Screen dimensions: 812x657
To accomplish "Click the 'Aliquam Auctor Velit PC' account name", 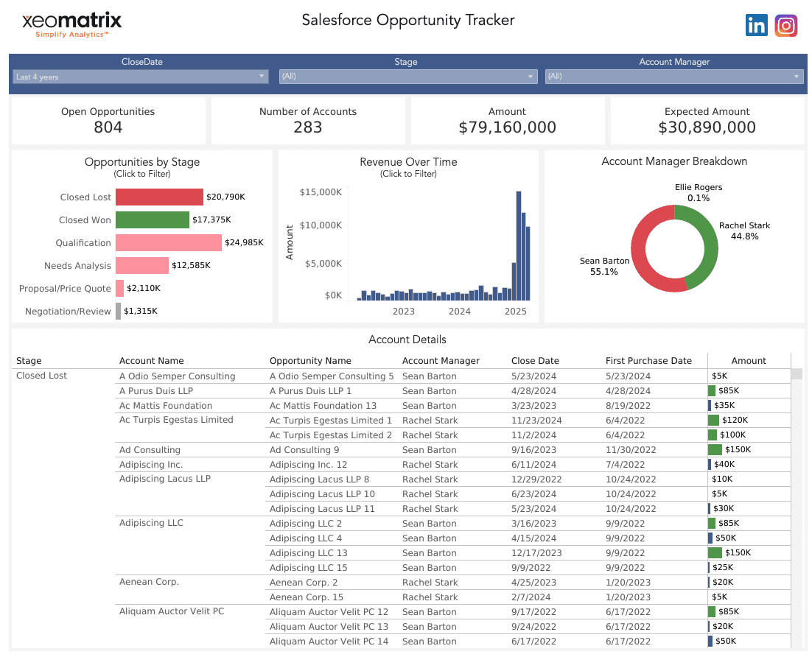I will click(172, 611).
